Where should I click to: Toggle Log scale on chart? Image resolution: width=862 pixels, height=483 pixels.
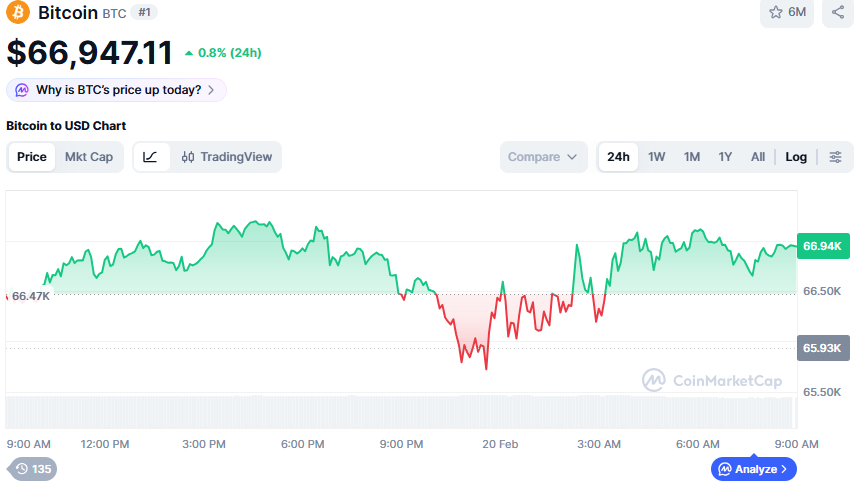point(796,157)
